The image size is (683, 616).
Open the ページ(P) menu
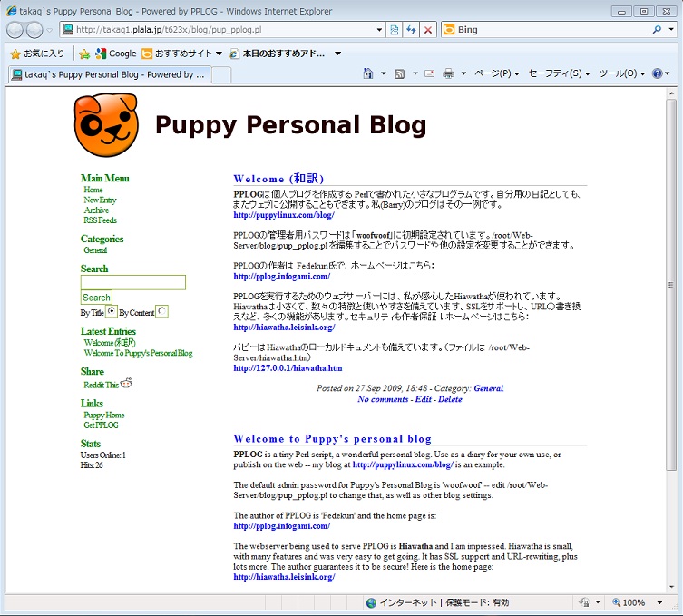point(496,73)
